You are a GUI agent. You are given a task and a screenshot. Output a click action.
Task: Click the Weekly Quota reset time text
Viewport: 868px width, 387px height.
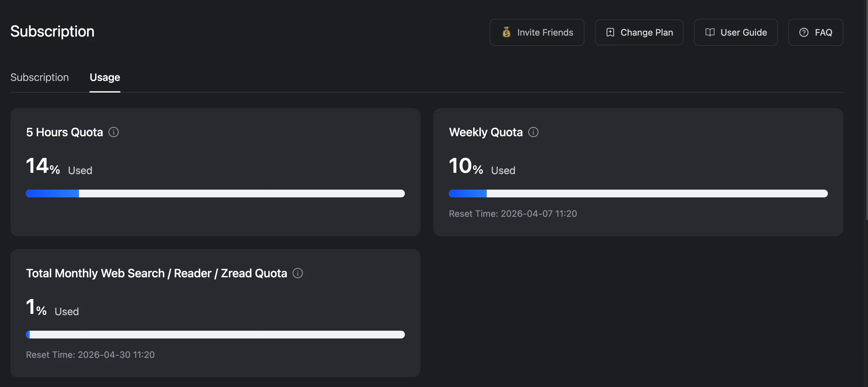coord(513,214)
